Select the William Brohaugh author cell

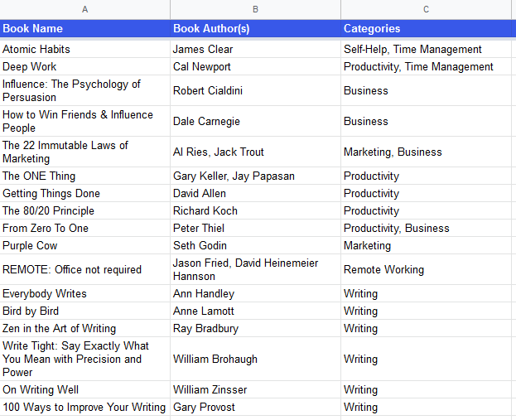(255, 359)
